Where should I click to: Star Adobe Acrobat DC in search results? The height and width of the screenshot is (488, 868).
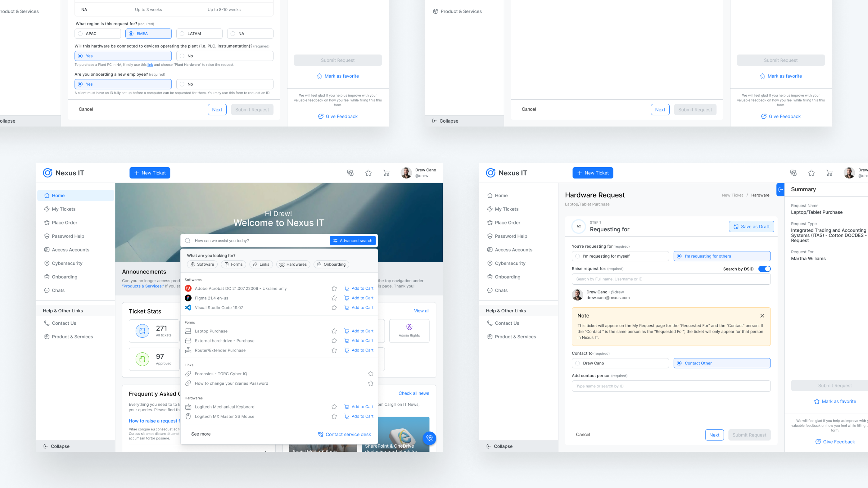tap(334, 288)
